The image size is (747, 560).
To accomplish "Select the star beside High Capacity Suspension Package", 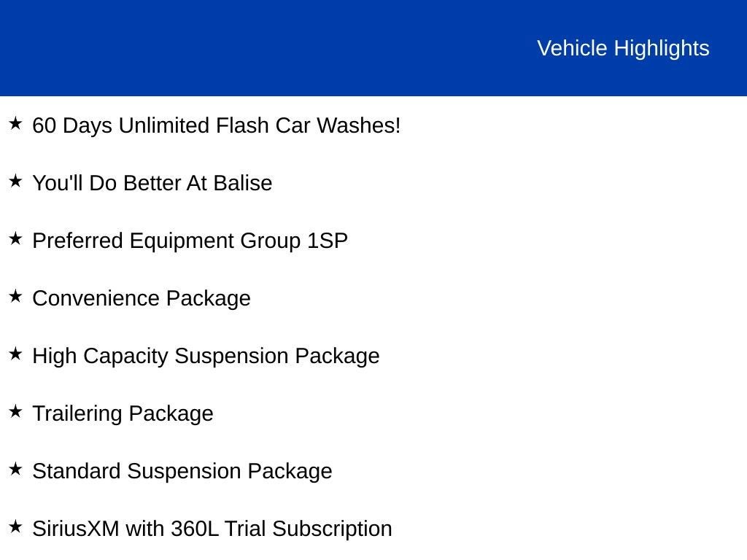I will 16,354.
